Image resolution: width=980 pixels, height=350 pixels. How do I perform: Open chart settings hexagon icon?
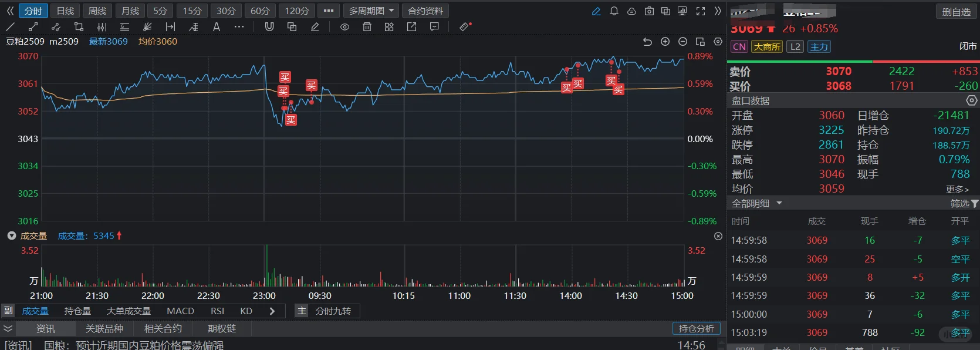pyautogui.click(x=718, y=42)
